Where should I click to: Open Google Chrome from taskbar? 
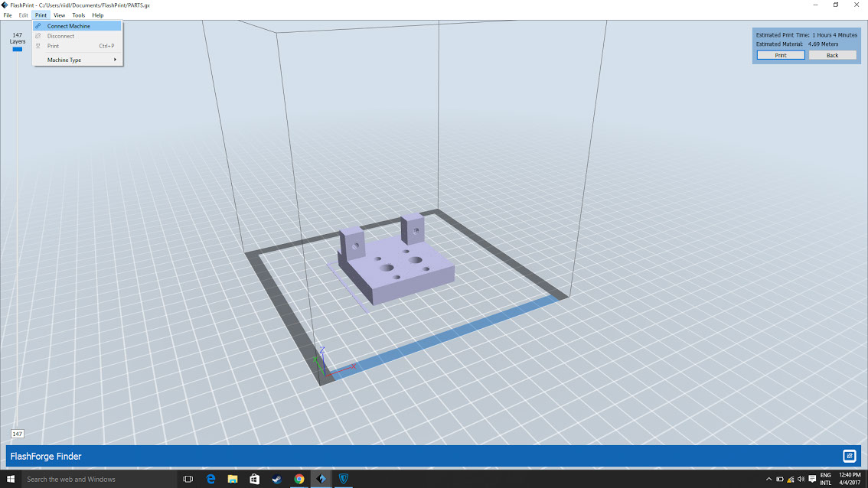tap(299, 479)
